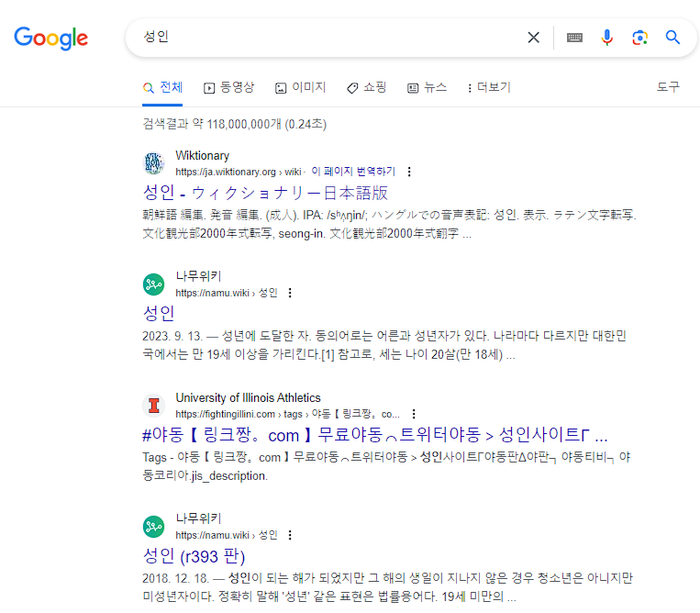Open the 도구 search tools
Viewport: 700px width, 613px height.
pyautogui.click(x=668, y=87)
